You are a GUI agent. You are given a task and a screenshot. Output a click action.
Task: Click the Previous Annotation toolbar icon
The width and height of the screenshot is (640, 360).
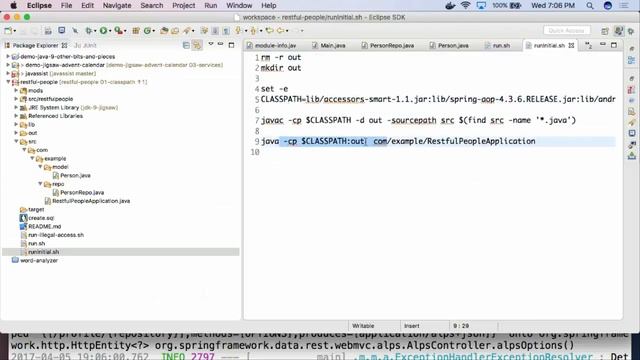(253, 30)
